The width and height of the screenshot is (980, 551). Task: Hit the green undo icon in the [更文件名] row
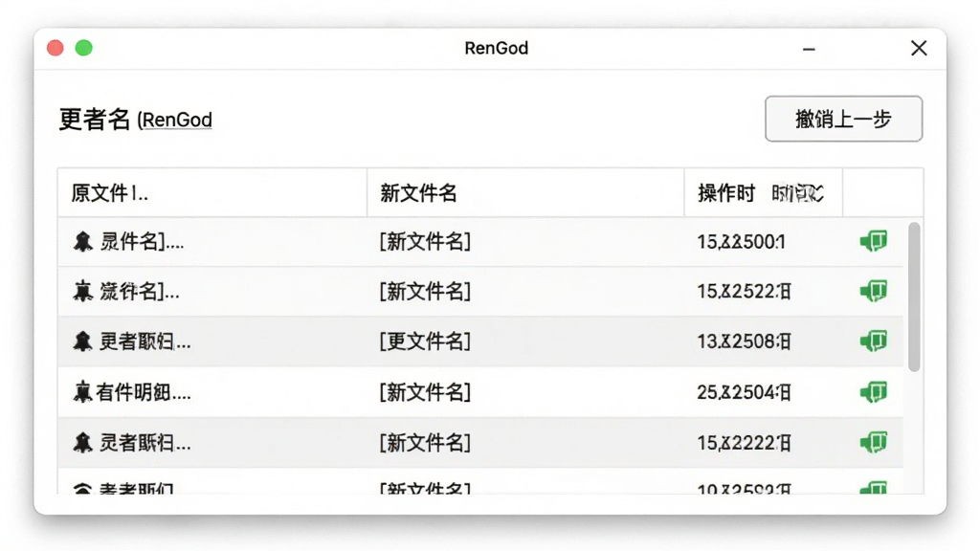[x=873, y=342]
